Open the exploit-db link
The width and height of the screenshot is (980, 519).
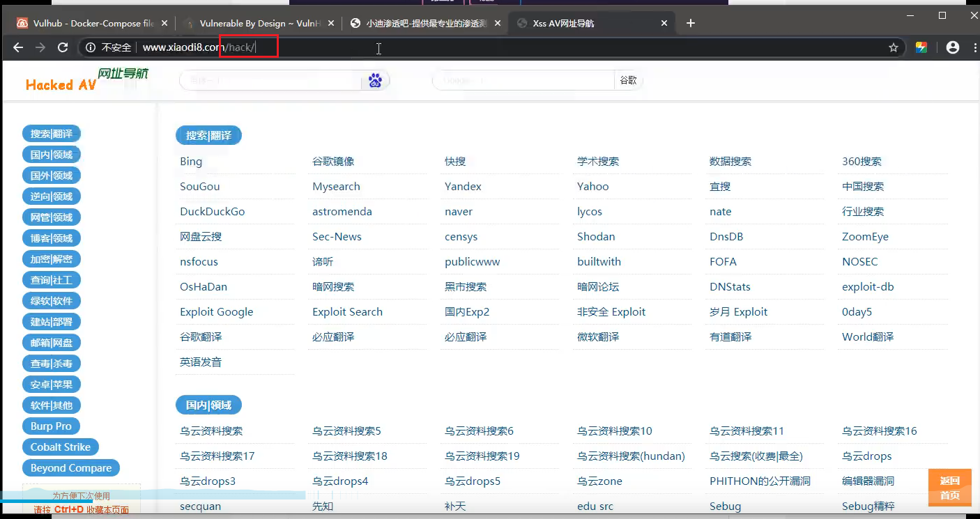[x=868, y=287]
